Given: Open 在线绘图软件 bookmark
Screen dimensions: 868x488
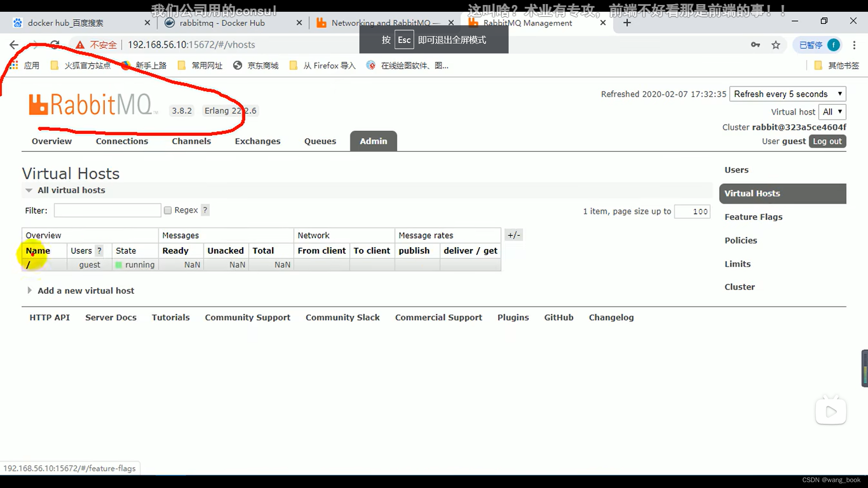Looking at the screenshot, I should point(407,66).
